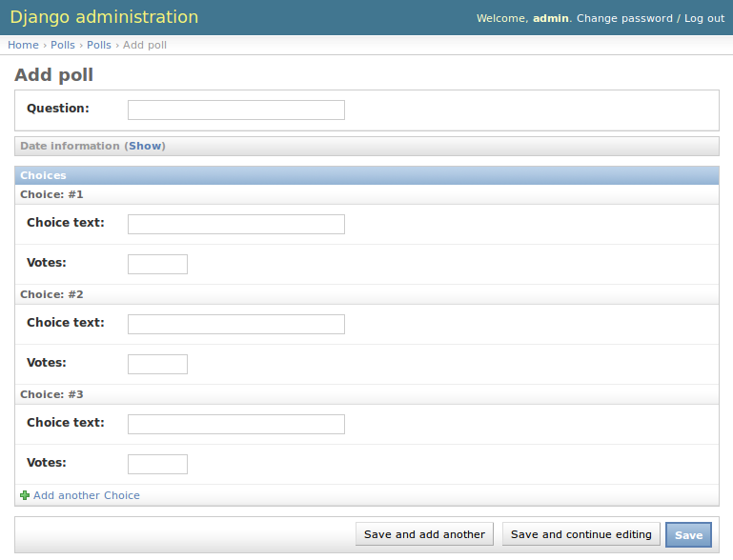Show the Date information section
The image size is (733, 560).
(146, 146)
